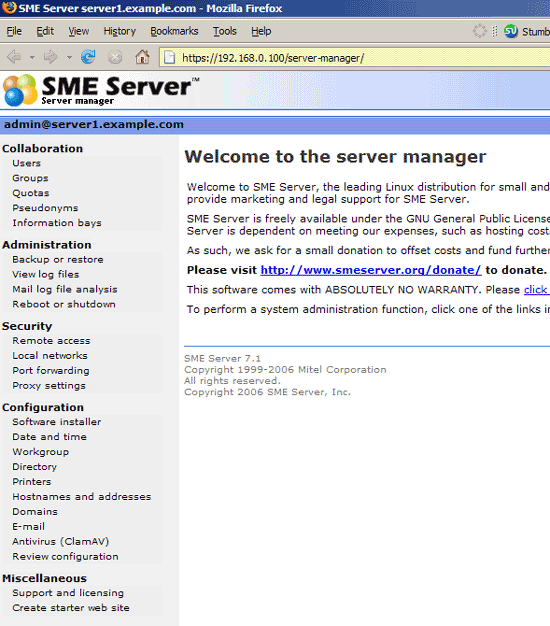This screenshot has height=626, width=550.
Task: Open Backup or restore
Action: (x=58, y=260)
